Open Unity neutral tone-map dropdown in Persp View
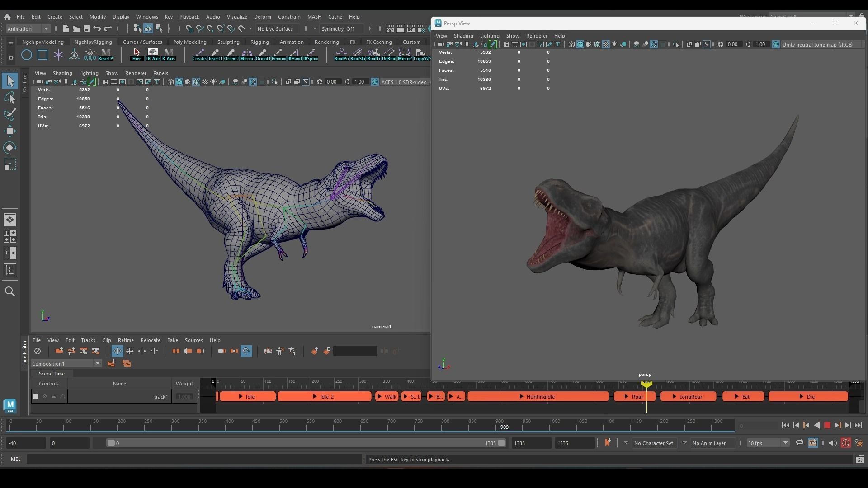 coord(821,44)
